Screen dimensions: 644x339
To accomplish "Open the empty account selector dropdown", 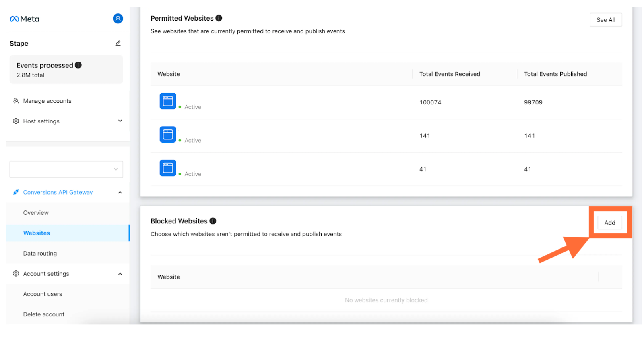I will coord(66,169).
